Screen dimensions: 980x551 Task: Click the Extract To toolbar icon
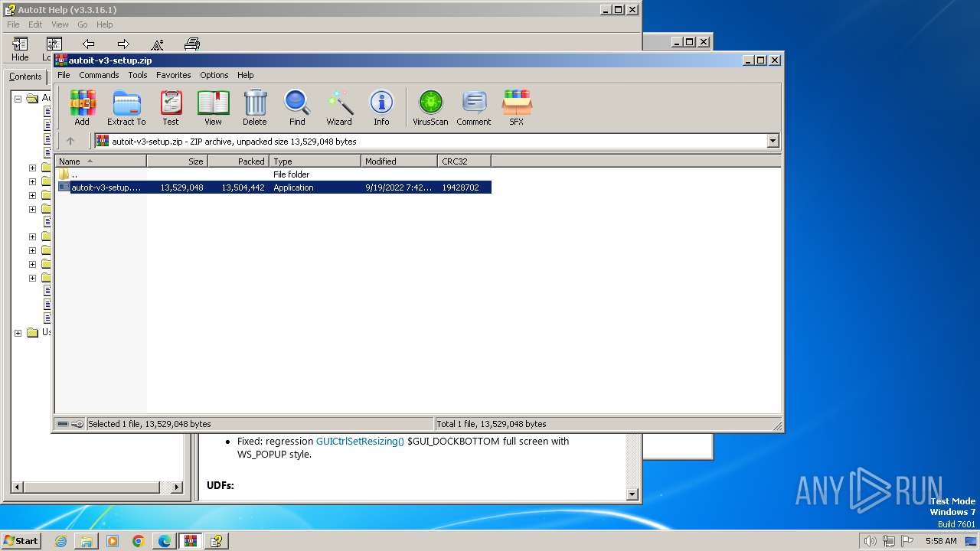[x=126, y=108]
